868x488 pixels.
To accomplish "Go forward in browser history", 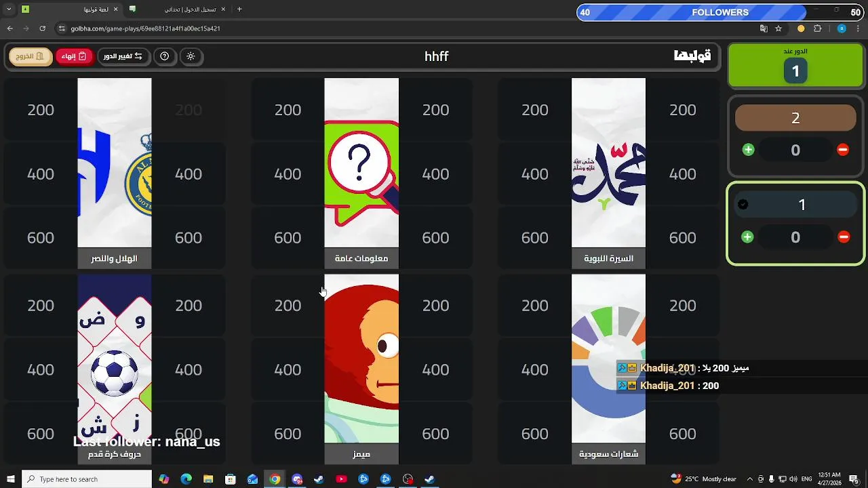I will coord(26,28).
